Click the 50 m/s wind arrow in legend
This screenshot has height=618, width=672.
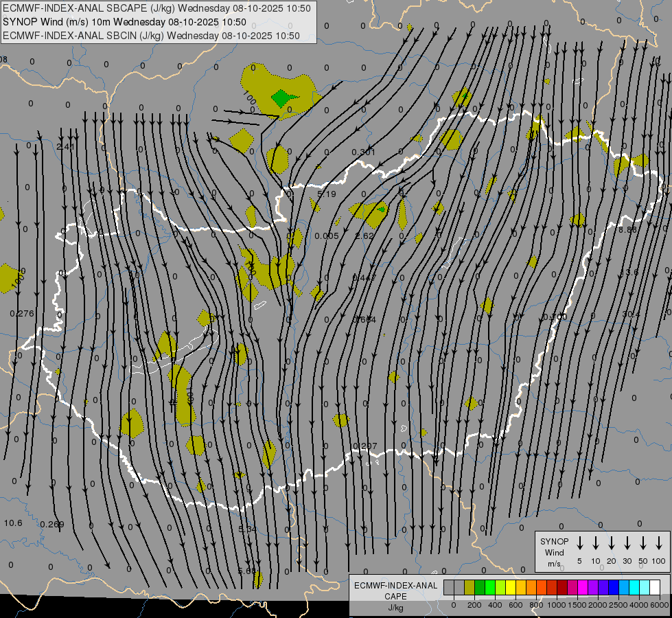(643, 543)
